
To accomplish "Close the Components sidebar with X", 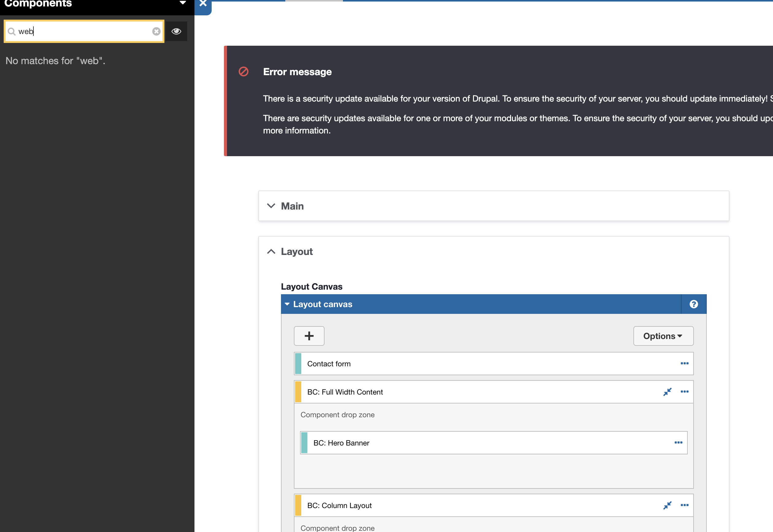I will click(x=203, y=4).
